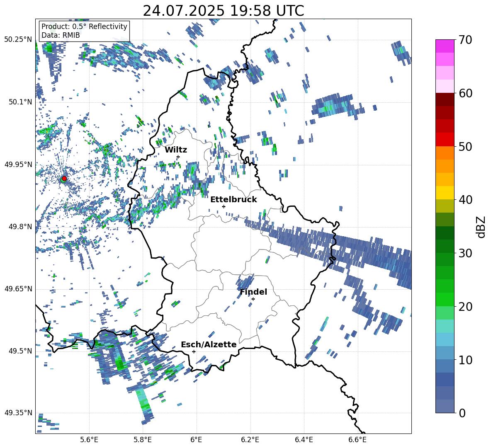Image resolution: width=491 pixels, height=448 pixels.
Task: Click the 6°E longitude label
Action: (196, 440)
